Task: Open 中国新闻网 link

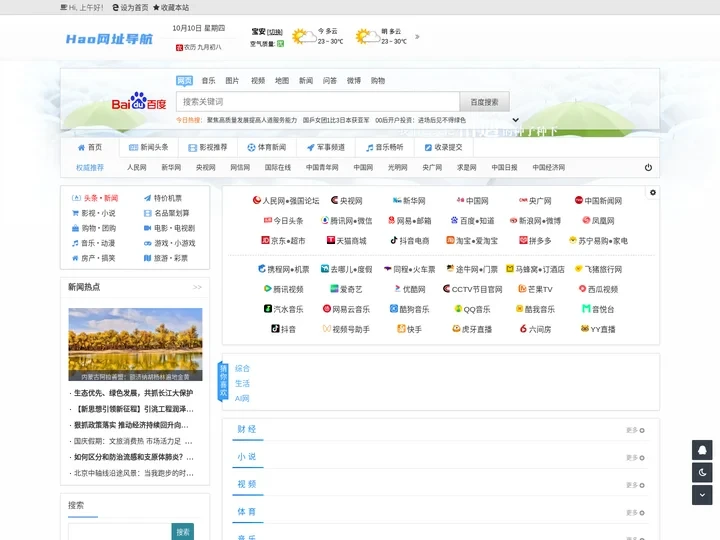Action: tap(598, 201)
